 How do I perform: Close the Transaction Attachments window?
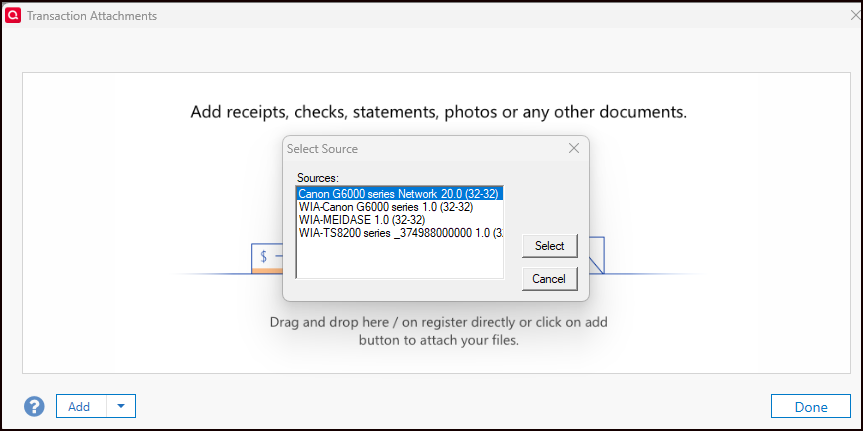(x=856, y=15)
